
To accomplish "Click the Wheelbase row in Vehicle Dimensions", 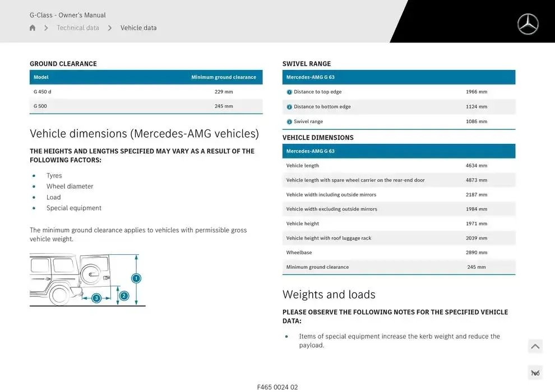I will 398,253.
